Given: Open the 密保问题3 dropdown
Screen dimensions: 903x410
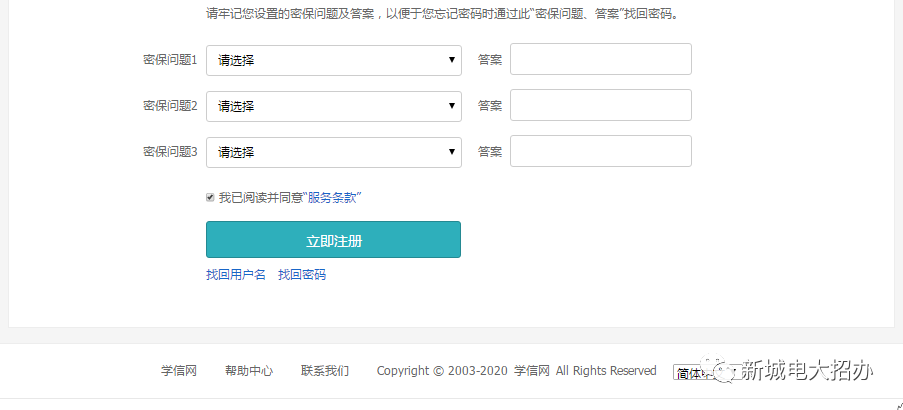Looking at the screenshot, I should (333, 153).
